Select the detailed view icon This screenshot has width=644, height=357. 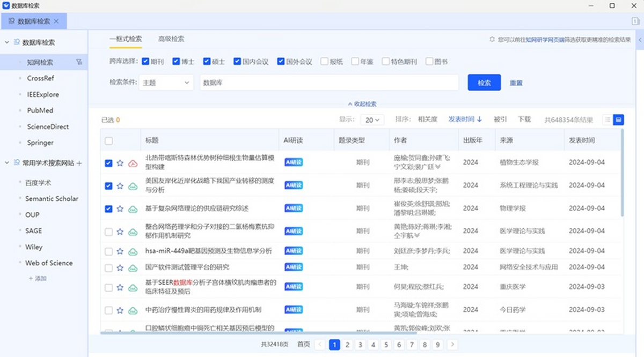point(619,120)
